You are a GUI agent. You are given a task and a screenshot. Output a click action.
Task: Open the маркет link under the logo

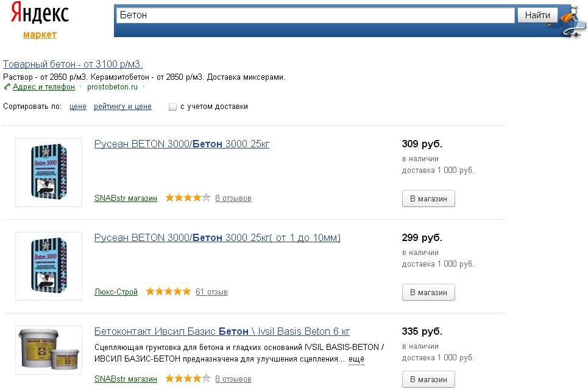point(40,35)
